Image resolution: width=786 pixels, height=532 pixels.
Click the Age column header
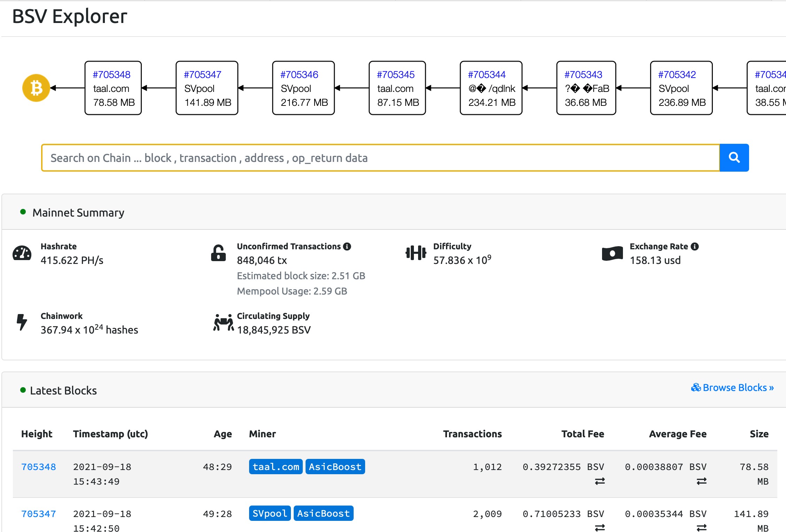point(223,434)
